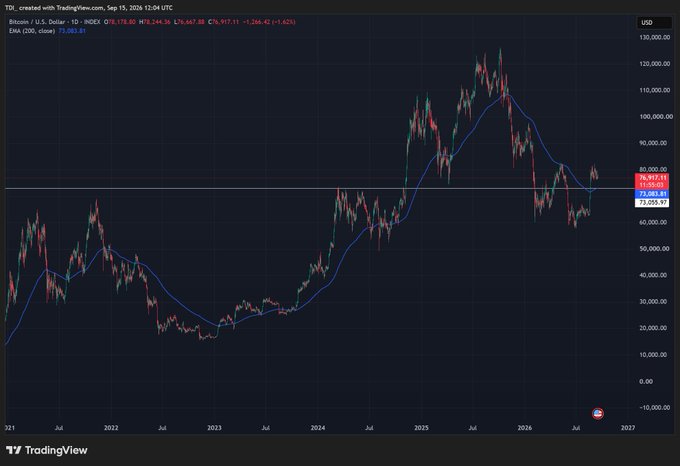Open the USD currency selector
Screen dimensions: 680x466
654,23
